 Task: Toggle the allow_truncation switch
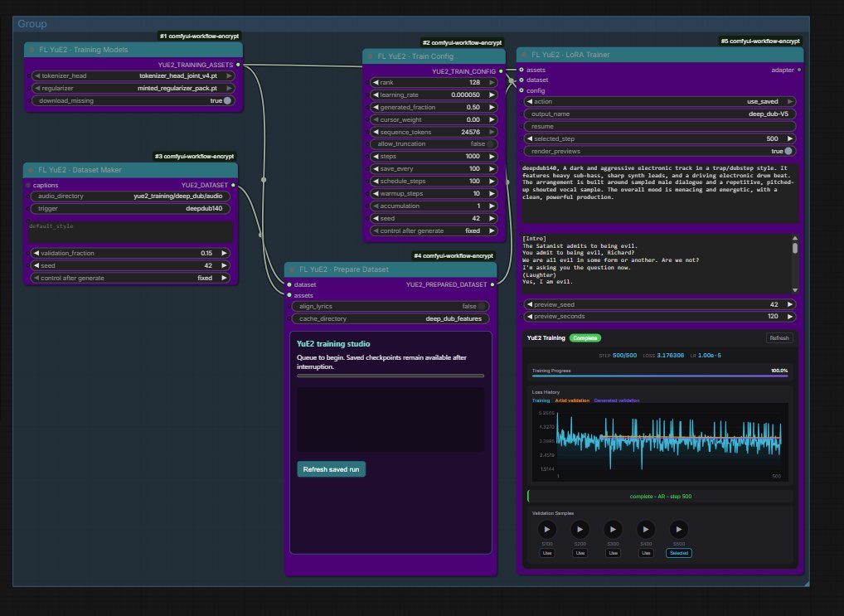(490, 143)
